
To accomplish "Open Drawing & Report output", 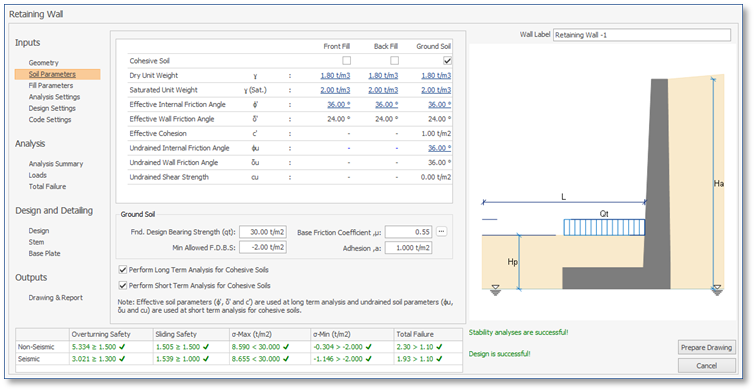I will (55, 298).
